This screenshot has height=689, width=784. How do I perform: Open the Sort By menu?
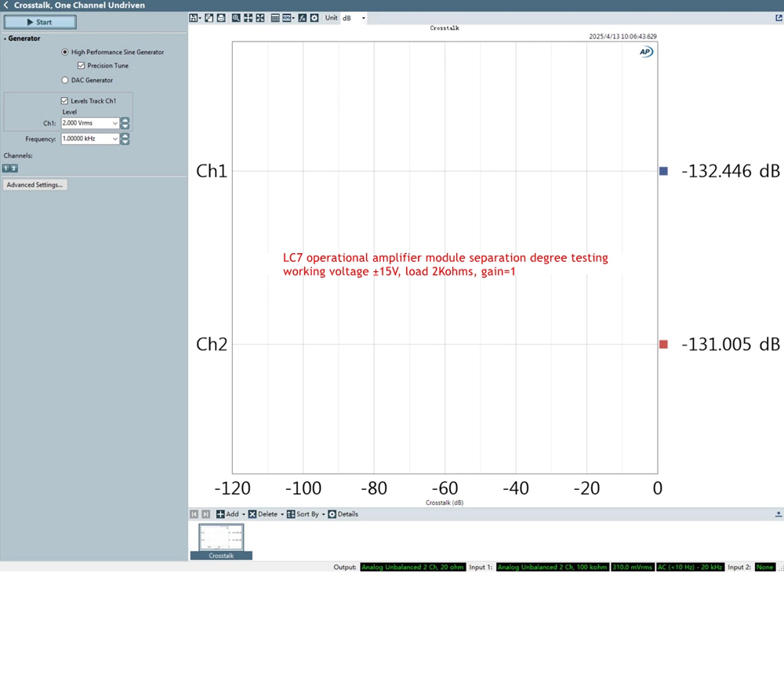click(x=305, y=514)
